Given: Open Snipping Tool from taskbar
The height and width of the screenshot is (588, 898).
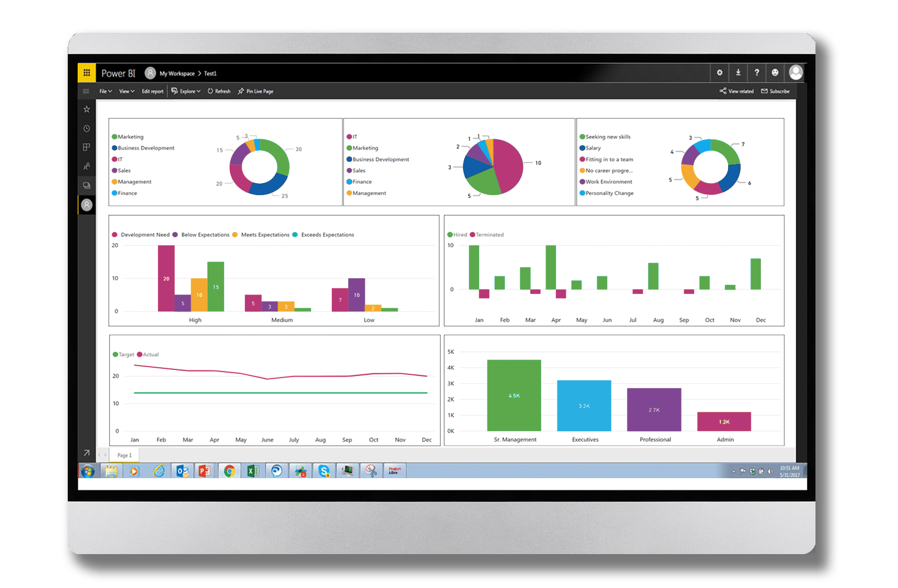Looking at the screenshot, I should (x=371, y=471).
